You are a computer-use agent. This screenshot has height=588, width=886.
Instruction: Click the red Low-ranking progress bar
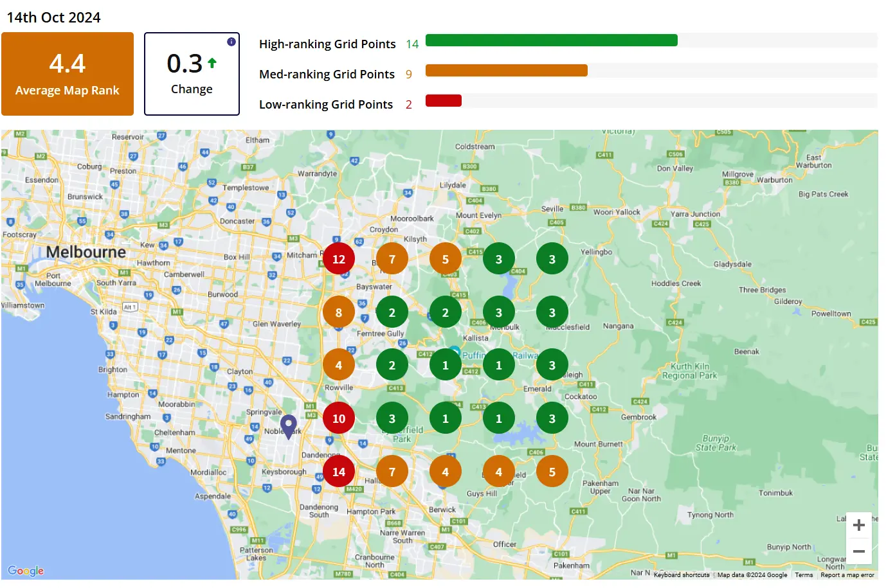(444, 100)
